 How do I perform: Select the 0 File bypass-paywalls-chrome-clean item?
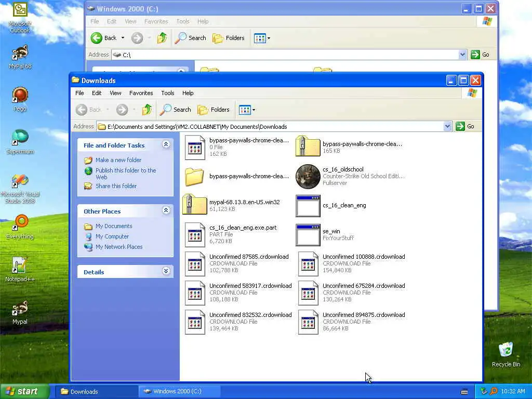pyautogui.click(x=237, y=147)
